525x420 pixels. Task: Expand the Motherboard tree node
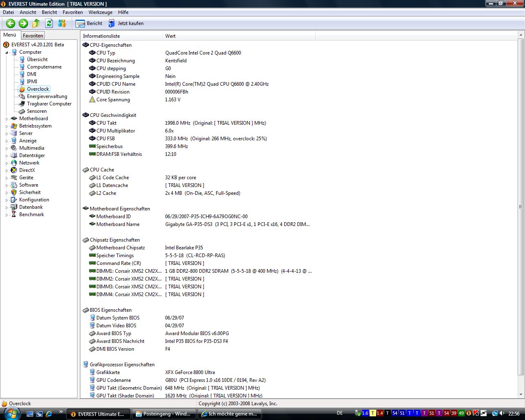pyautogui.click(x=7, y=119)
